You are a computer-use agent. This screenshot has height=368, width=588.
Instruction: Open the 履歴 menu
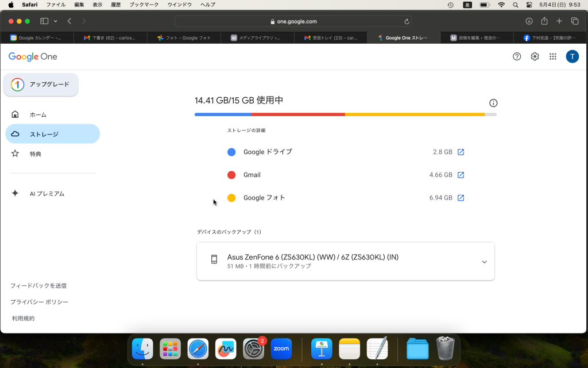(116, 5)
